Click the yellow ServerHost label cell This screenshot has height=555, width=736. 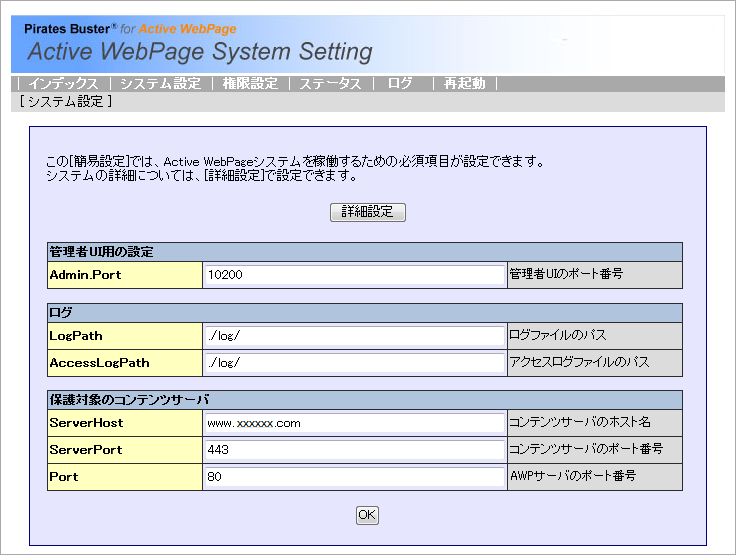(125, 423)
